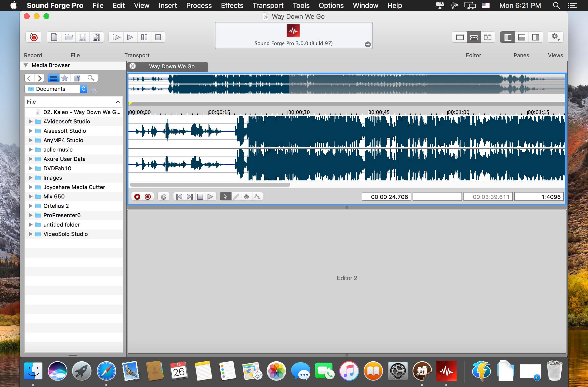Sort by File column header
Image resolution: width=588 pixels, height=387 pixels.
[74, 102]
